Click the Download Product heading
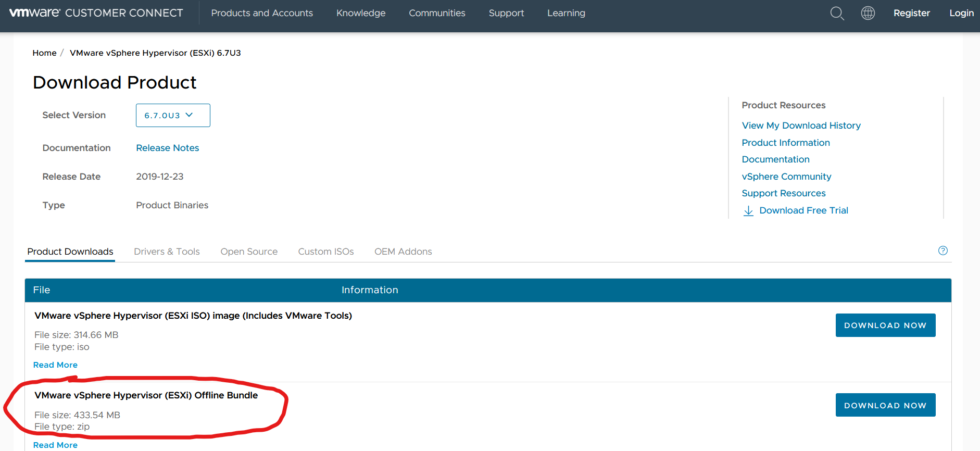 click(115, 82)
